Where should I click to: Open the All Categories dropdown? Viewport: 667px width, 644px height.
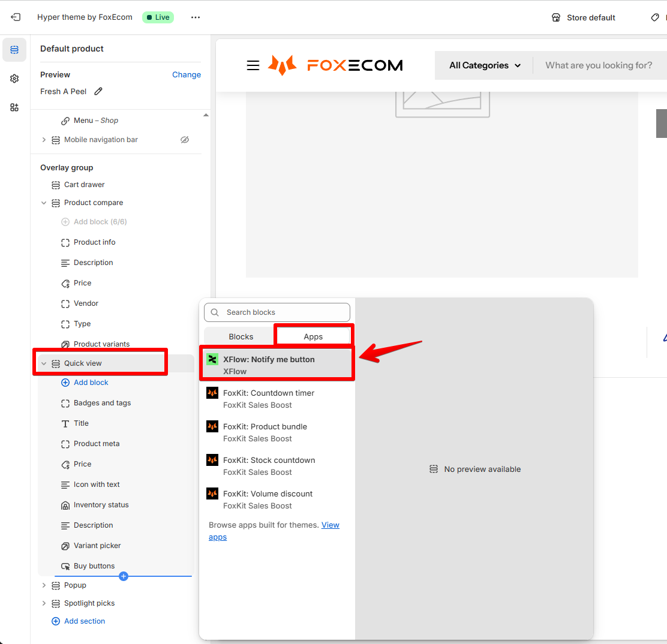pyautogui.click(x=485, y=65)
